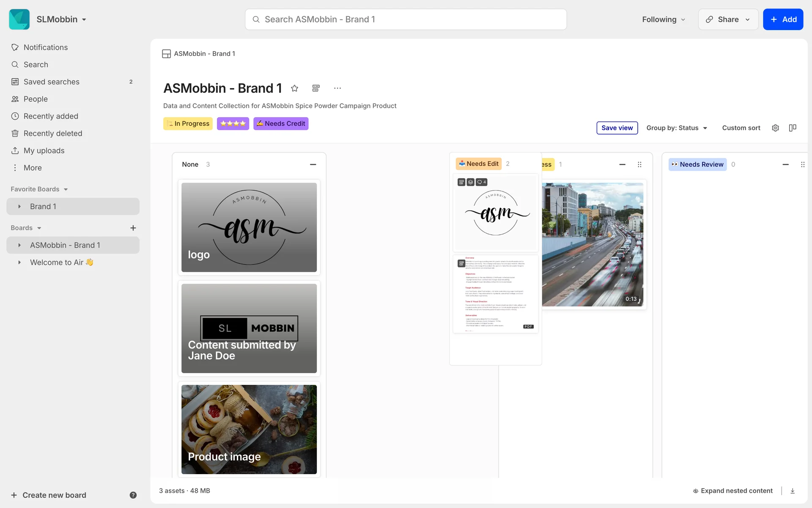Click the download icon in footer

(x=793, y=491)
